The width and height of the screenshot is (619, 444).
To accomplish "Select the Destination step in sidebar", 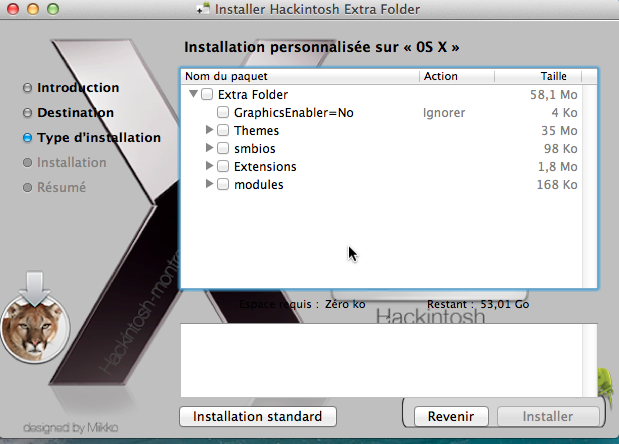I will (75, 113).
